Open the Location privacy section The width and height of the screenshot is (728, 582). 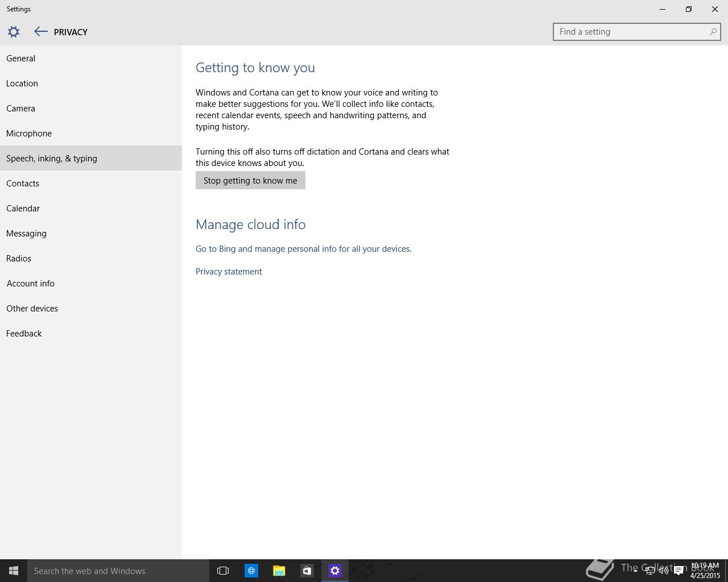click(91, 84)
